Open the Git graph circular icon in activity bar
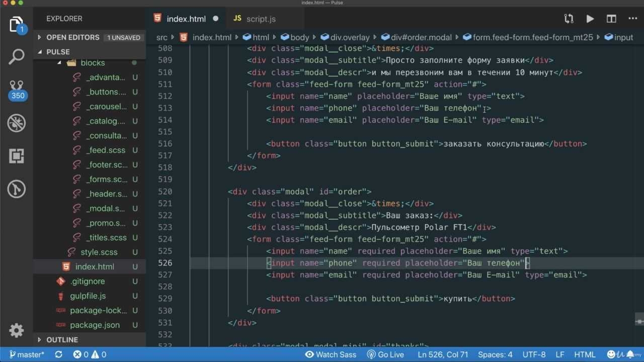The height and width of the screenshot is (362, 644). 17,189
